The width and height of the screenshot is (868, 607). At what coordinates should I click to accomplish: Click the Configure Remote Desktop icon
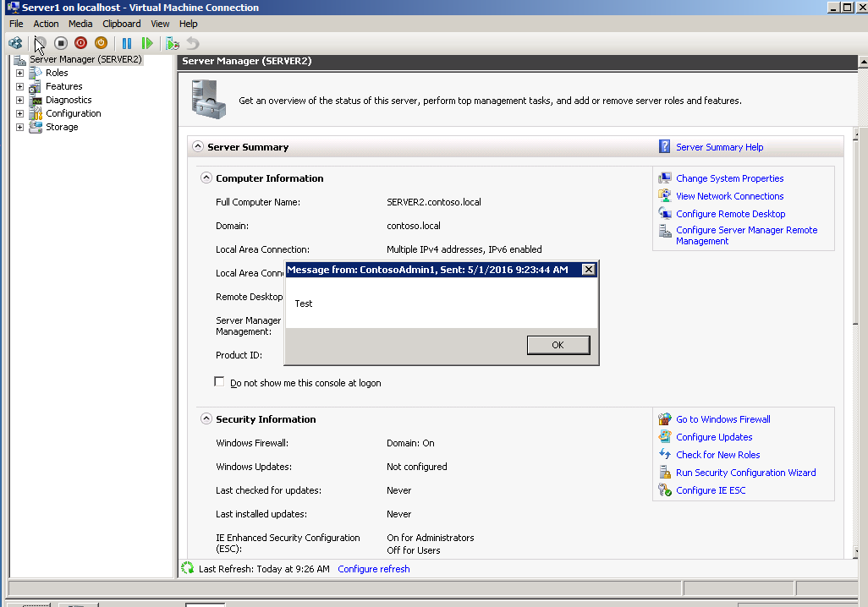(664, 214)
